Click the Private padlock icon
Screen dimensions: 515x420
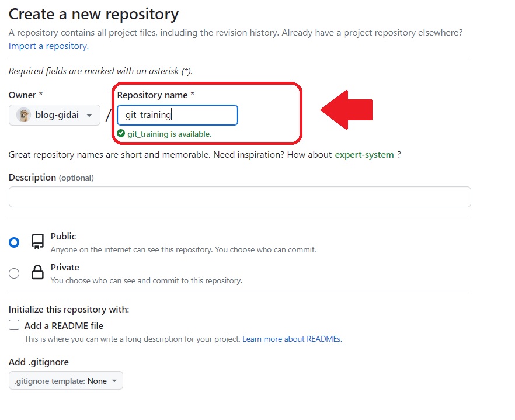click(x=38, y=273)
